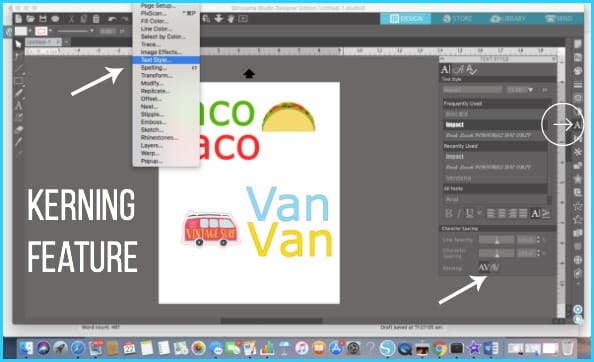Click the Cut scissors icon
The width and height of the screenshot is (594, 362).
71,19
